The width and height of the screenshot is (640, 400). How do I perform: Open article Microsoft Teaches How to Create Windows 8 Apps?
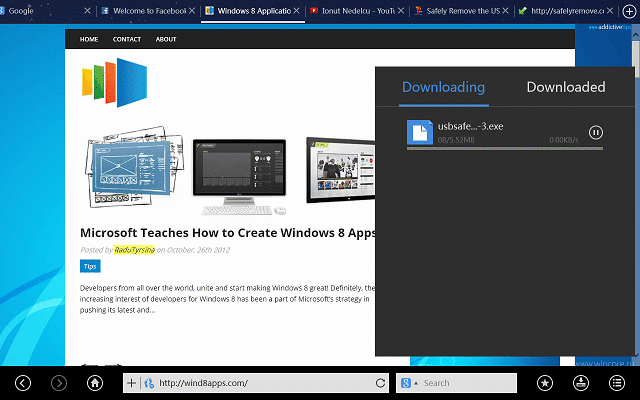[228, 233]
